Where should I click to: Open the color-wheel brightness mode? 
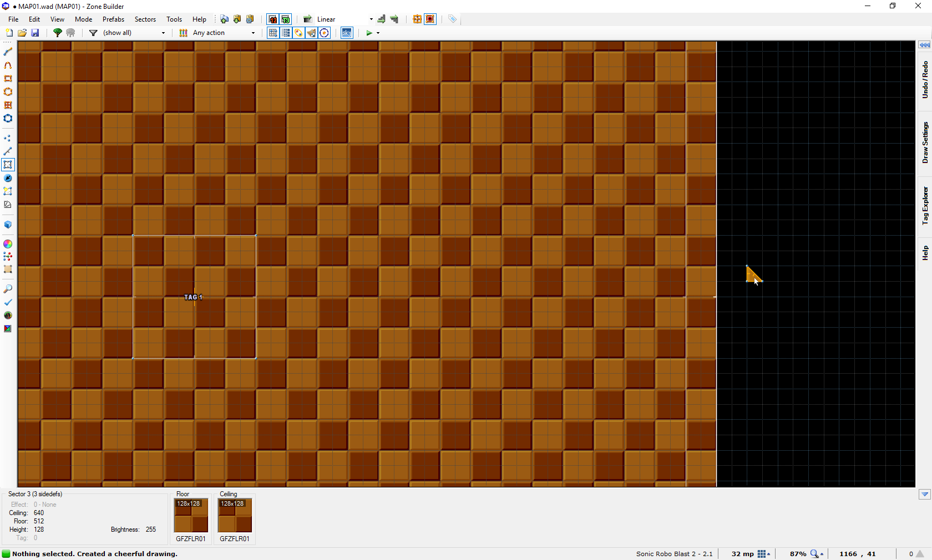[x=8, y=244]
